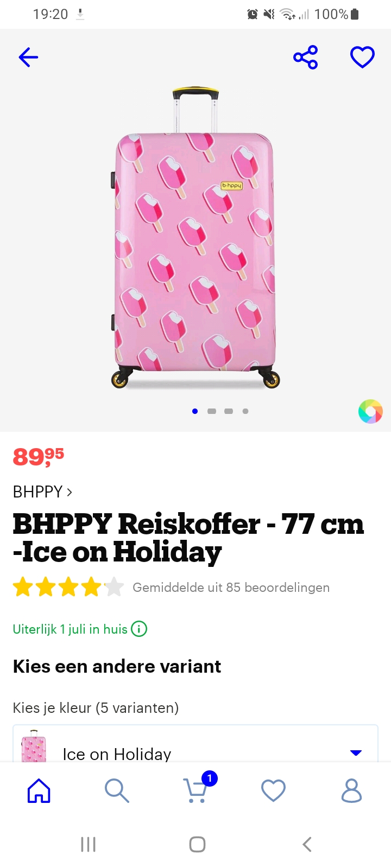This screenshot has width=391, height=868.
Task: Open the share icon
Action: (306, 57)
